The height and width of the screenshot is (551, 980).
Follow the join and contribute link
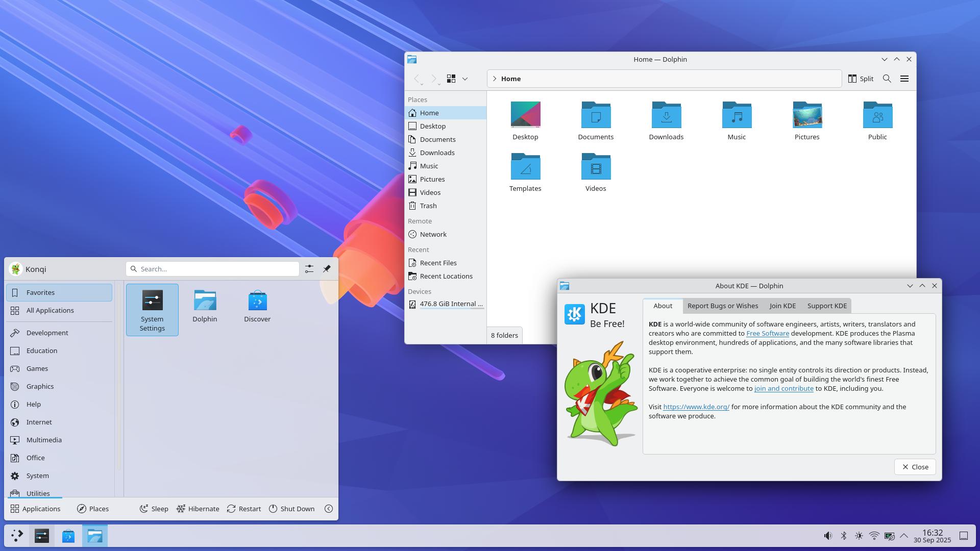783,388
